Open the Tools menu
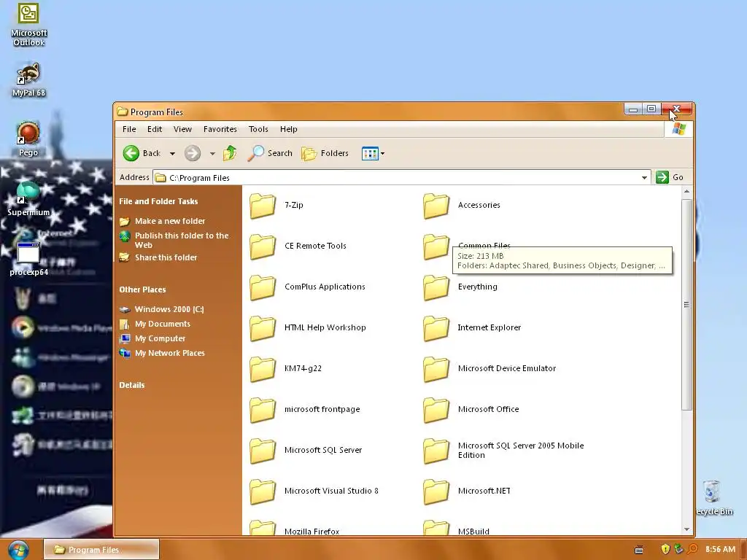The height and width of the screenshot is (560, 747). coord(258,129)
